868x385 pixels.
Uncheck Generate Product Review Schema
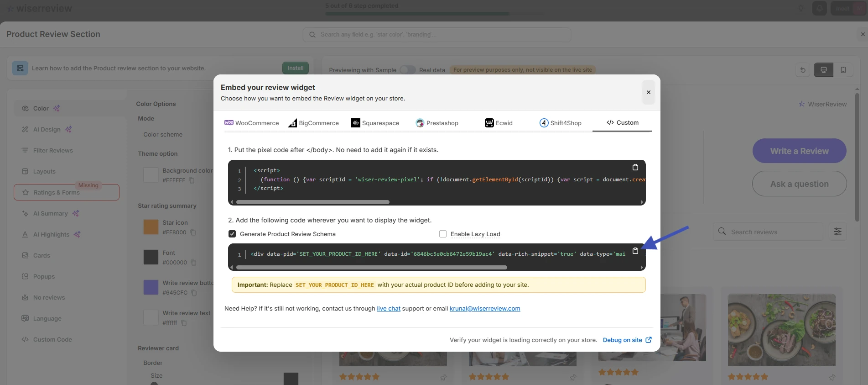pos(232,234)
